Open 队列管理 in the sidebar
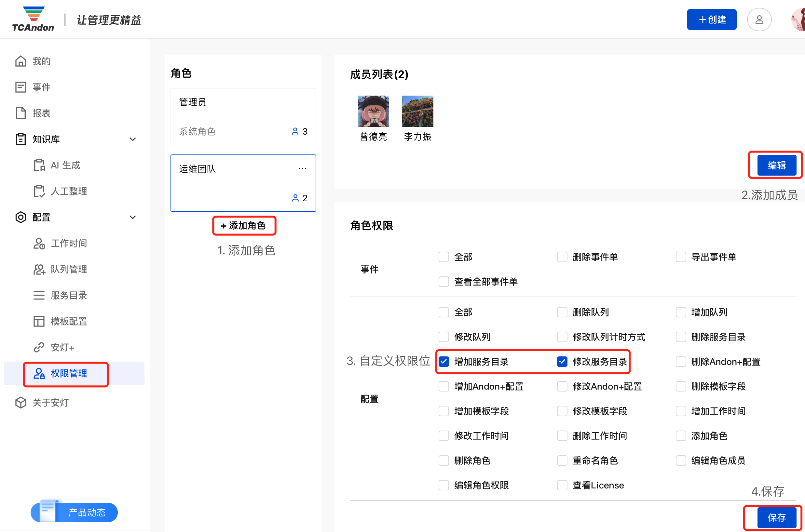This screenshot has height=532, width=805. pyautogui.click(x=69, y=269)
